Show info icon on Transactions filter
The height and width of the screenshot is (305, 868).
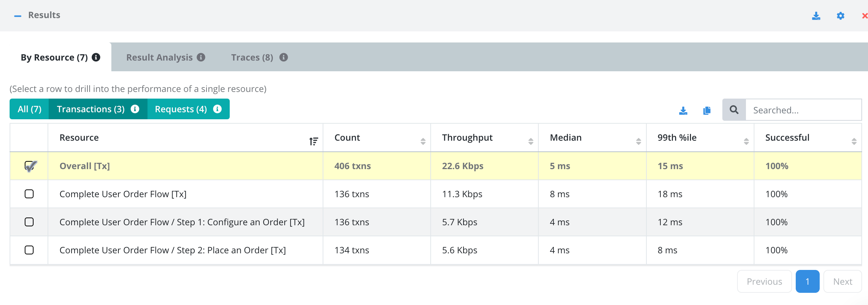135,109
